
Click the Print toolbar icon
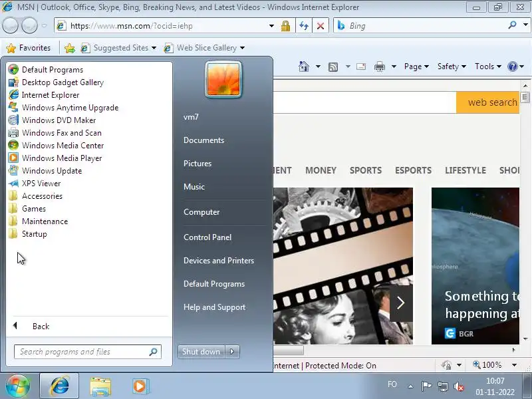pos(379,66)
